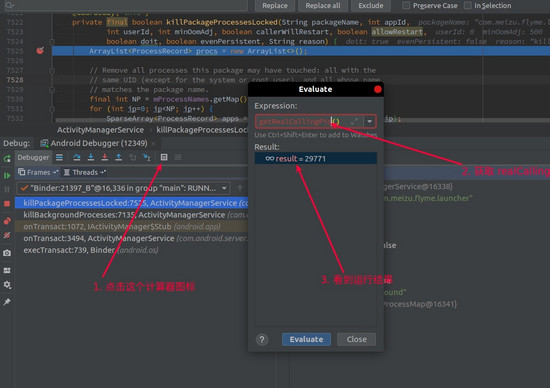The image size is (550, 388).
Task: Click the Replace all button
Action: pyautogui.click(x=323, y=6)
